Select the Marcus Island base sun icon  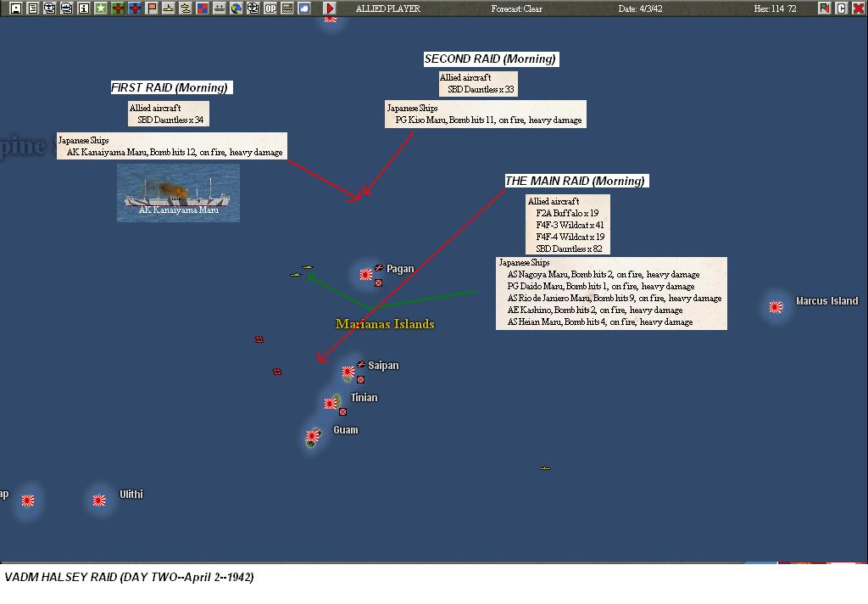[x=776, y=306]
